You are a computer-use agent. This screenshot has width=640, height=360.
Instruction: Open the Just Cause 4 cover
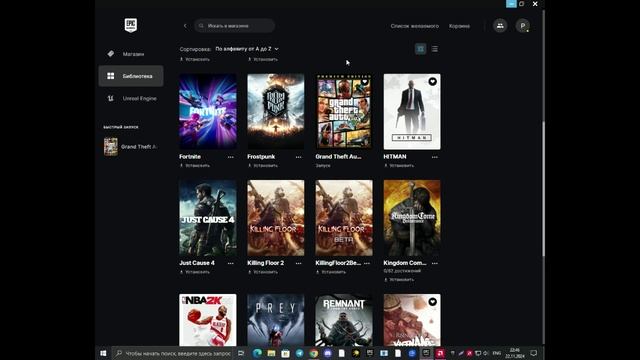coord(208,218)
